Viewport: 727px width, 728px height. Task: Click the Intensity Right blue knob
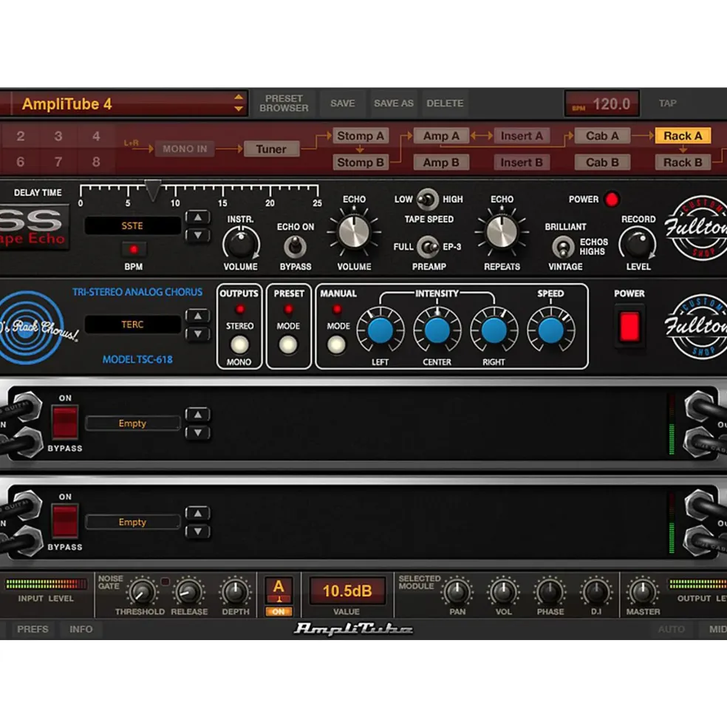tap(494, 330)
